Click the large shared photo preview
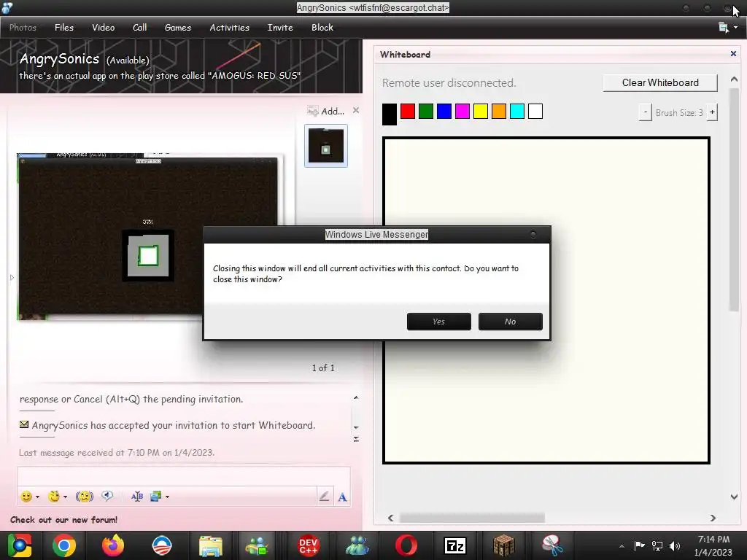The height and width of the screenshot is (560, 747). pos(147,237)
